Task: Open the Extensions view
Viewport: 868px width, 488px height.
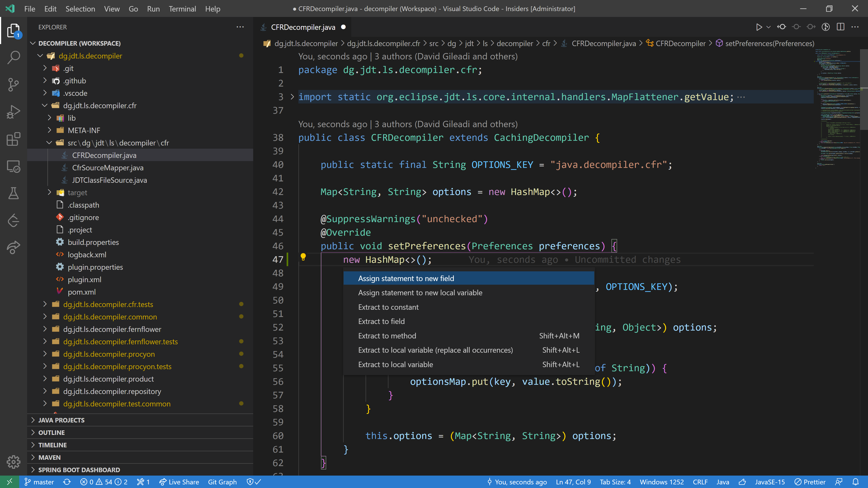Action: 14,139
